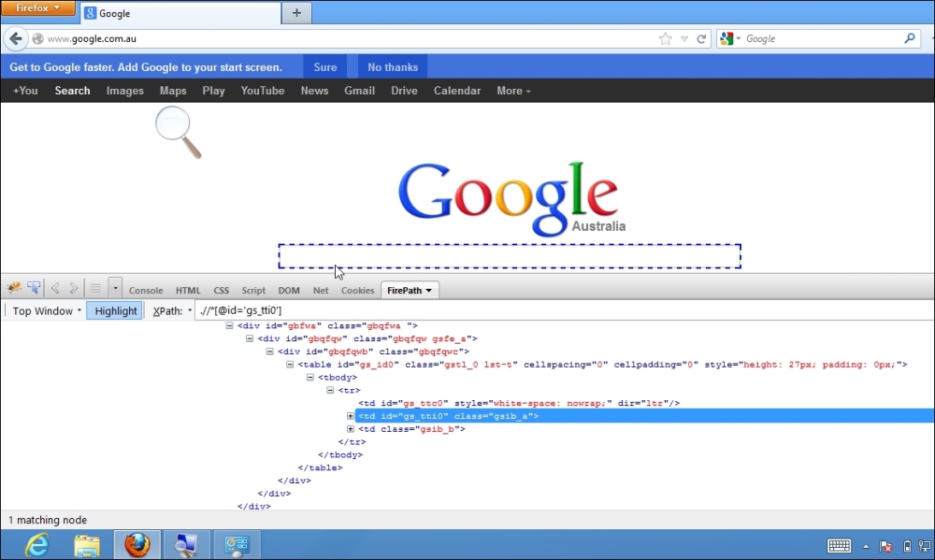Go back in Firebug panel history

(x=55, y=289)
